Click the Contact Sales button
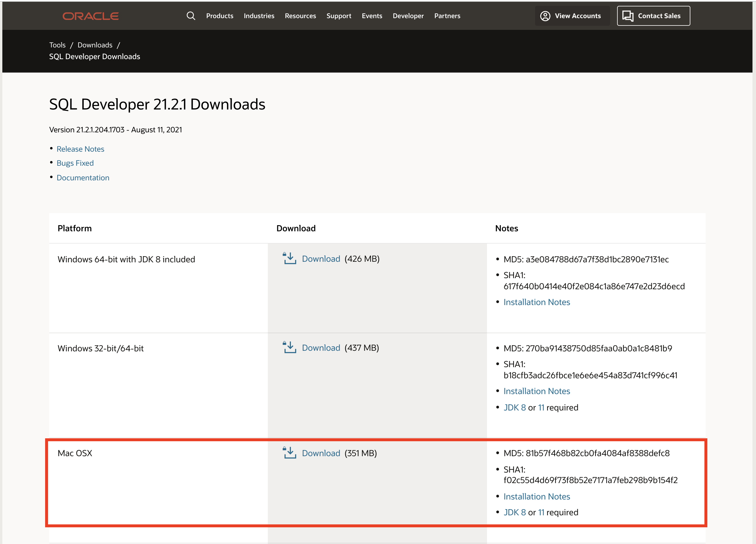The width and height of the screenshot is (756, 544). tap(653, 16)
